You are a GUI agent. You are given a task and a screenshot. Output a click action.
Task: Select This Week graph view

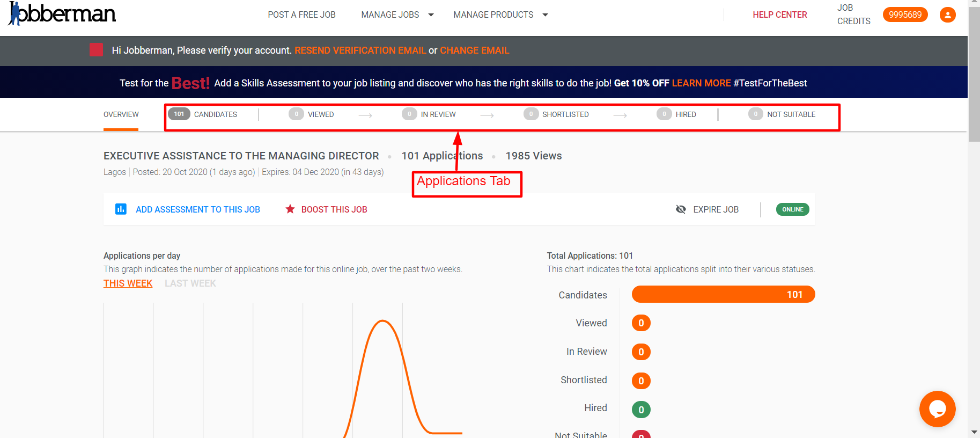tap(128, 283)
